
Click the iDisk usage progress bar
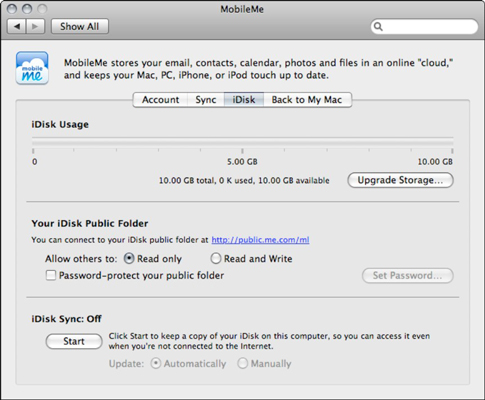[243, 143]
